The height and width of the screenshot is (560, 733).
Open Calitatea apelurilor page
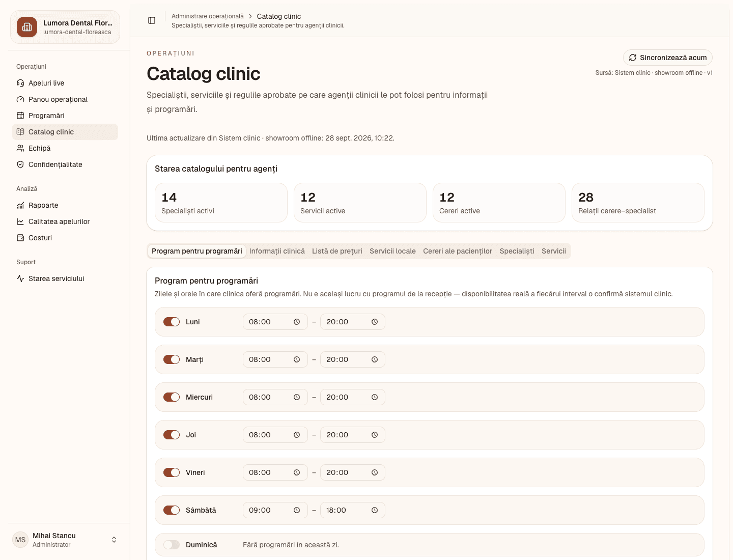click(65, 221)
